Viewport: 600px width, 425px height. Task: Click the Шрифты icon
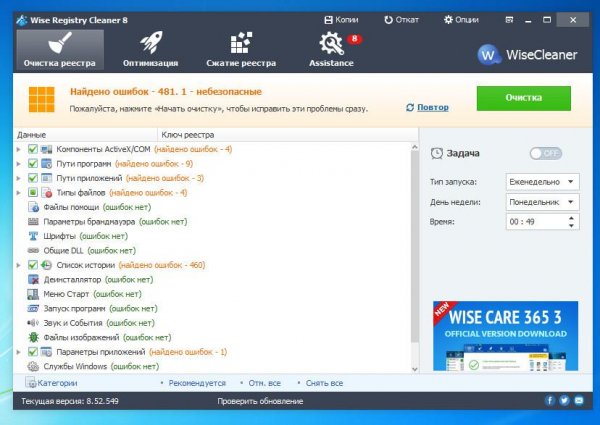coord(33,236)
